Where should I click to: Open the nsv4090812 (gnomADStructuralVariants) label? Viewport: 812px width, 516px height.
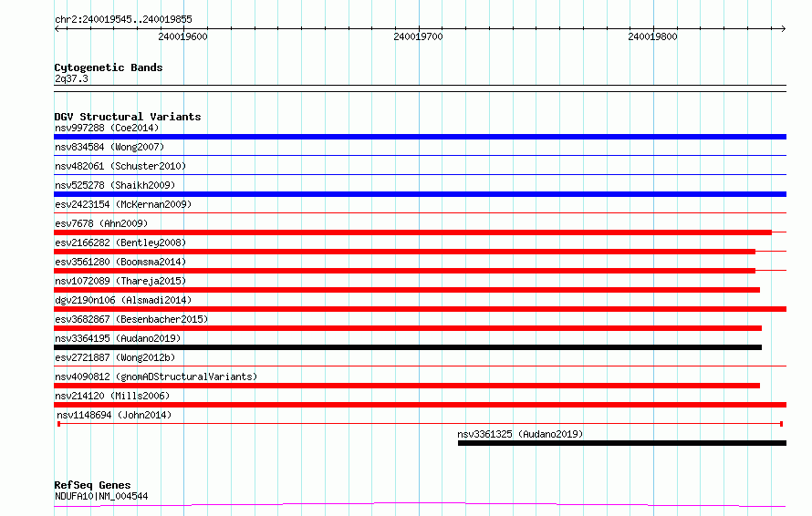coord(156,377)
